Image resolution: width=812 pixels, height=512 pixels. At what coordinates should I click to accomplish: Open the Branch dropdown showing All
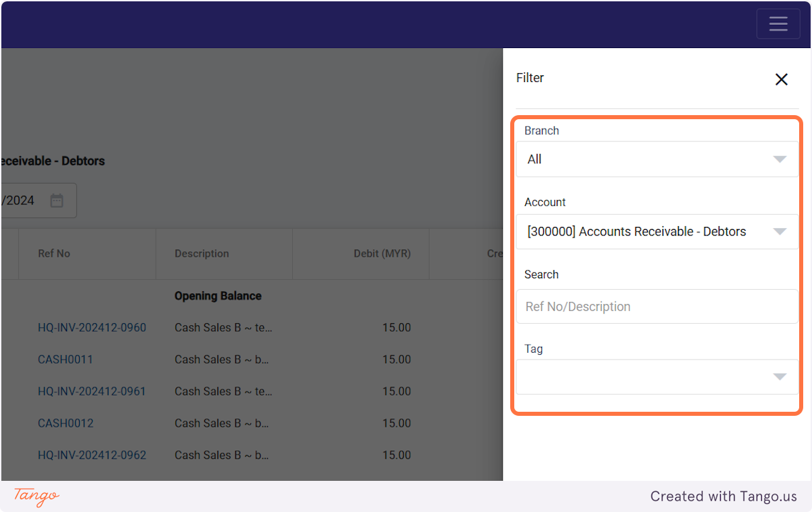(657, 159)
